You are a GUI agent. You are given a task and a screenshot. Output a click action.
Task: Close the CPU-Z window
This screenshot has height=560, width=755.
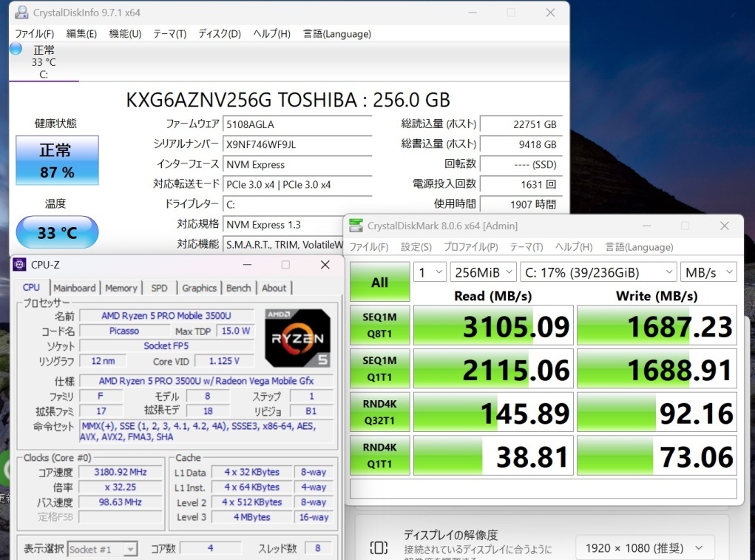(x=325, y=264)
